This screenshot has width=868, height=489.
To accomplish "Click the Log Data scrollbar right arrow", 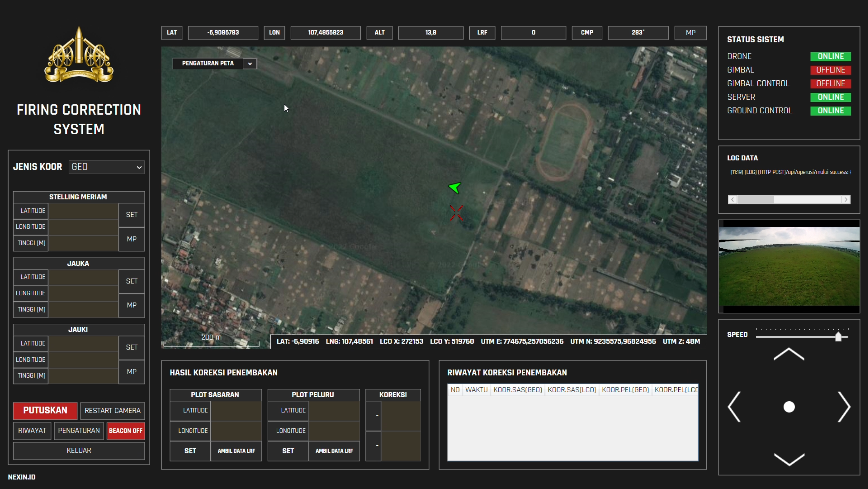I will 845,200.
